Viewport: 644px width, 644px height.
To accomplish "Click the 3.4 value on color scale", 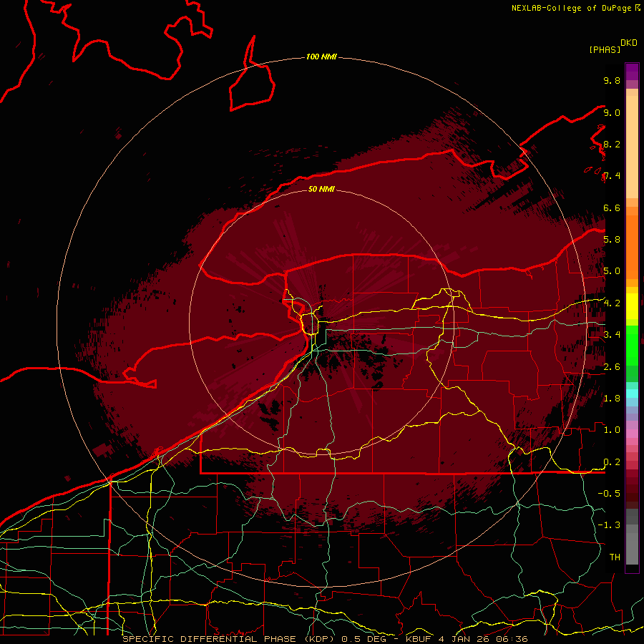I will point(612,335).
